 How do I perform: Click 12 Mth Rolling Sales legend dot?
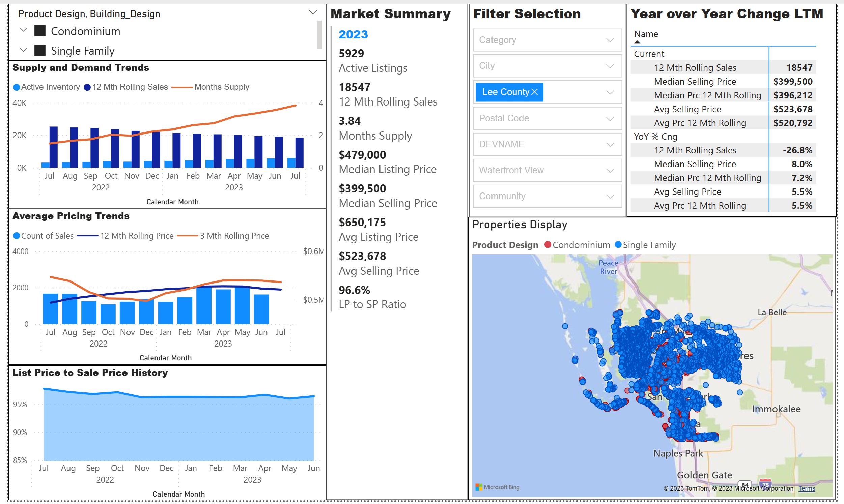(x=87, y=87)
